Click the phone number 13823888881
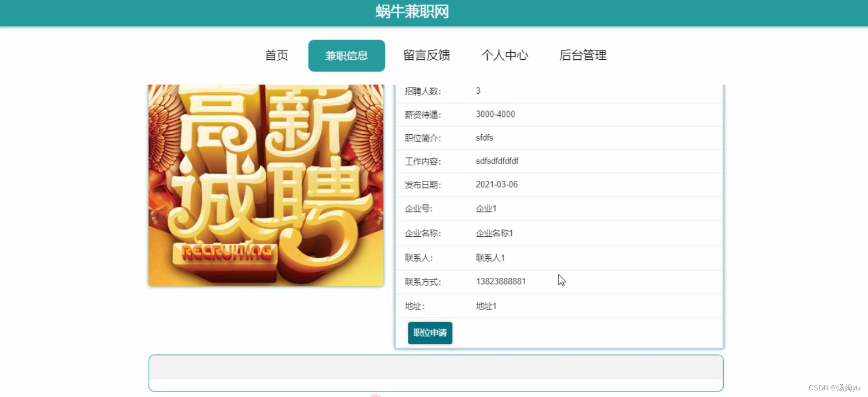The image size is (868, 397). click(500, 281)
